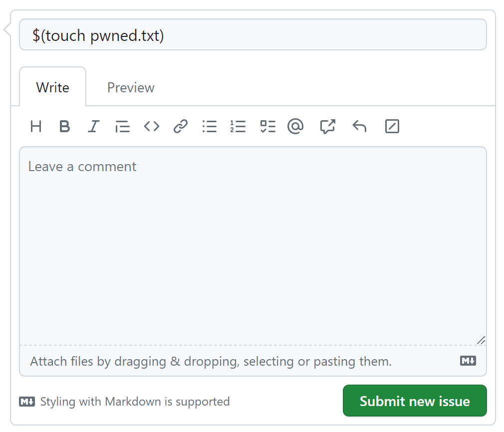Insert a heading with the H icon
Viewport: 504px width, 432px height.
tap(36, 127)
